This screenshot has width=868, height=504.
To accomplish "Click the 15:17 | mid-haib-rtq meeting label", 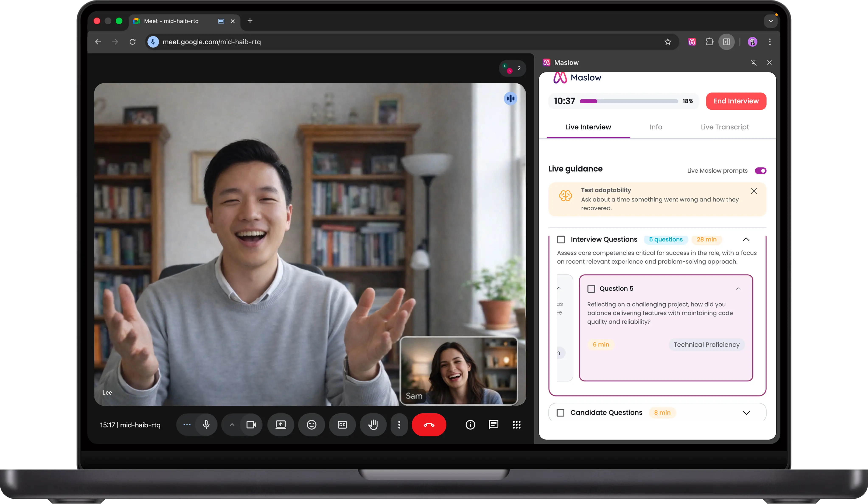I will click(130, 425).
